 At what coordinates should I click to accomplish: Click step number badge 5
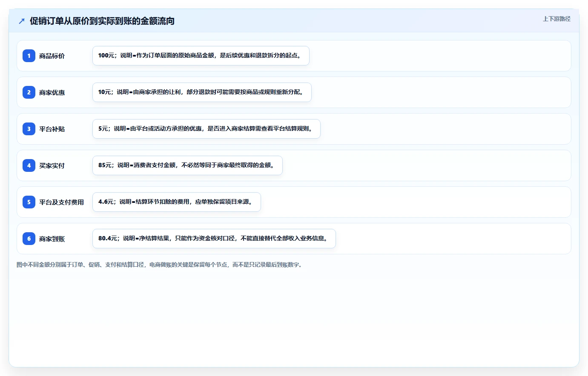click(29, 202)
